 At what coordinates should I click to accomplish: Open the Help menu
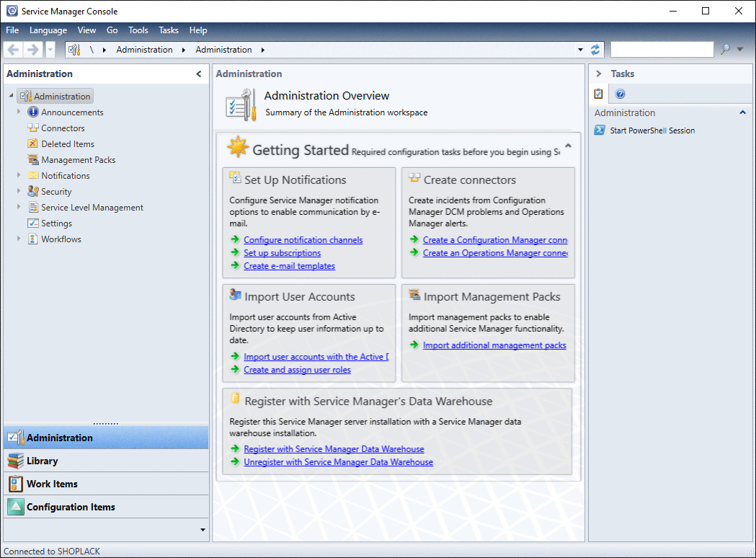[x=198, y=30]
